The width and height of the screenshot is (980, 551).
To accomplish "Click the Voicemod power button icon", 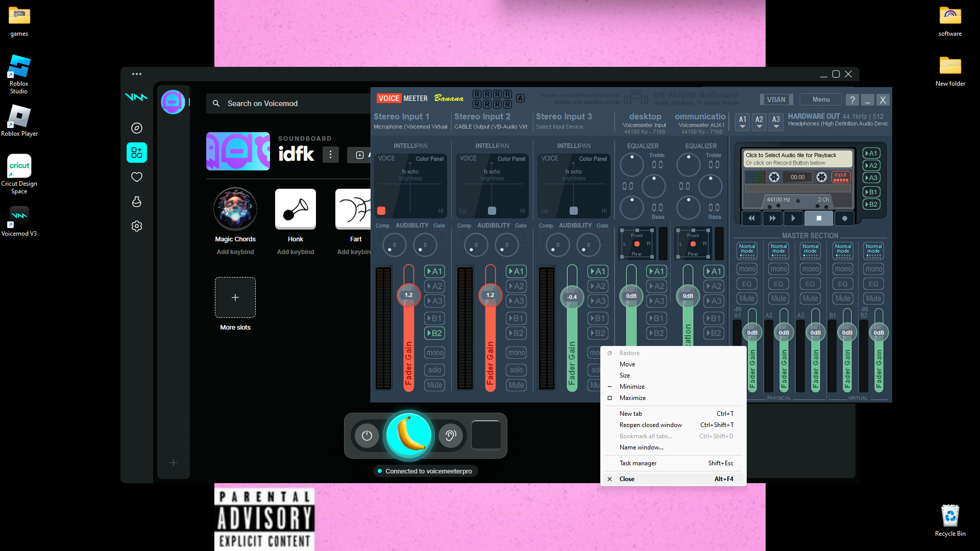I will (x=367, y=436).
